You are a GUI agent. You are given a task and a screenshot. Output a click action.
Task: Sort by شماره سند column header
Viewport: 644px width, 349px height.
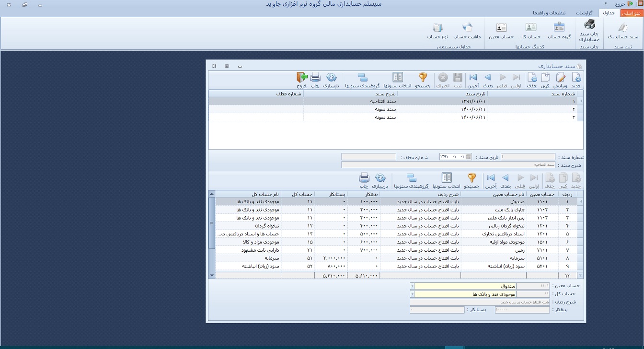[532, 94]
